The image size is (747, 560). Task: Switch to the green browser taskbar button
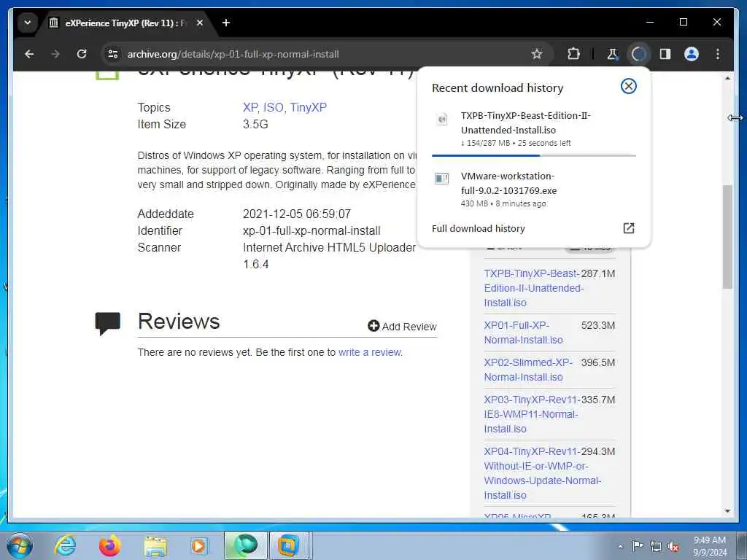[x=245, y=545]
